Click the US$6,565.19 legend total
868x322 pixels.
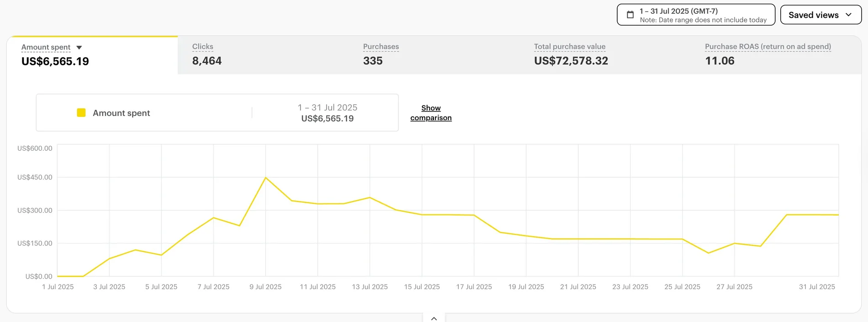click(328, 119)
